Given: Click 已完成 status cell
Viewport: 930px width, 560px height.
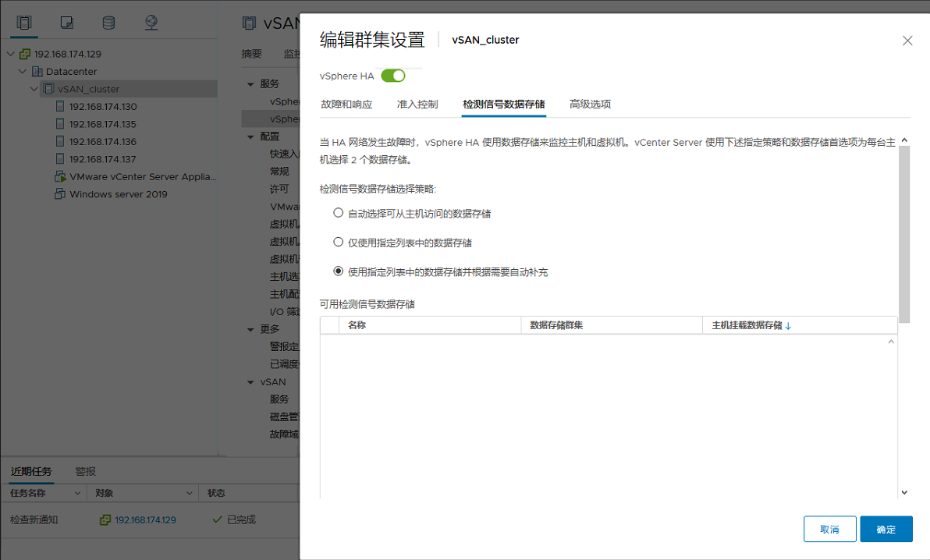Looking at the screenshot, I should (241, 519).
